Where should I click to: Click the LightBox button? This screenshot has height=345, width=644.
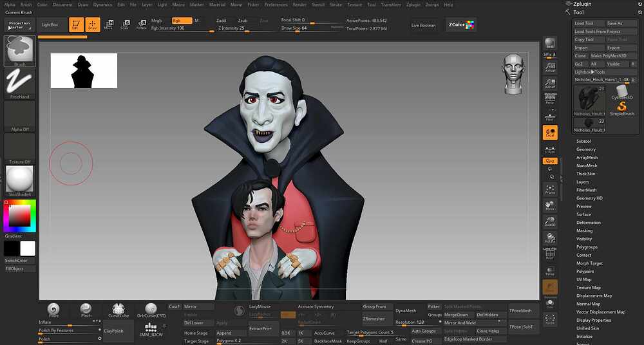(50, 25)
